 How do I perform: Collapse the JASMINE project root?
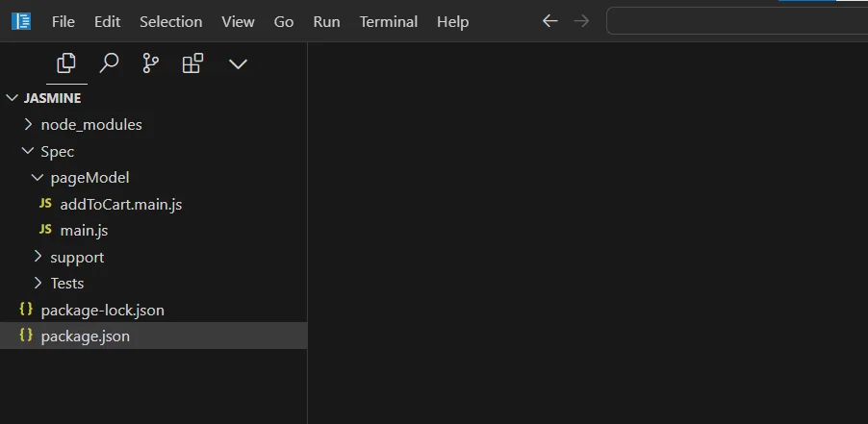click(x=52, y=98)
